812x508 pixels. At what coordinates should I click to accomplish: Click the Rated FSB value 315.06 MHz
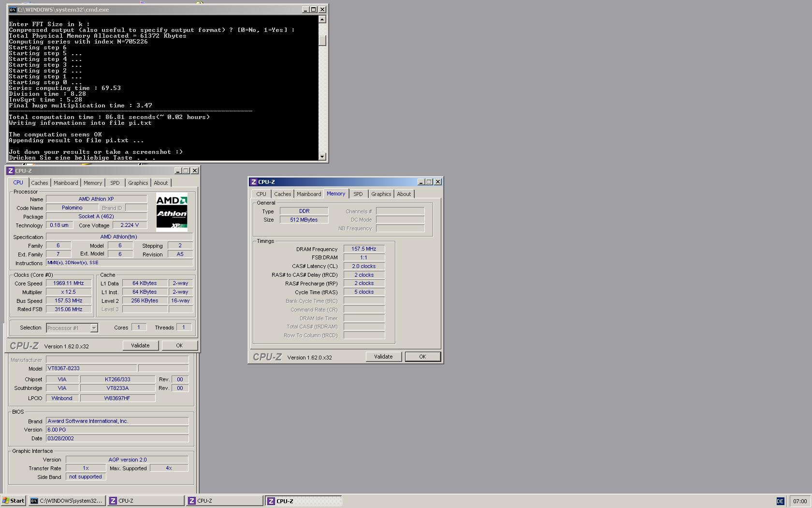click(69, 310)
